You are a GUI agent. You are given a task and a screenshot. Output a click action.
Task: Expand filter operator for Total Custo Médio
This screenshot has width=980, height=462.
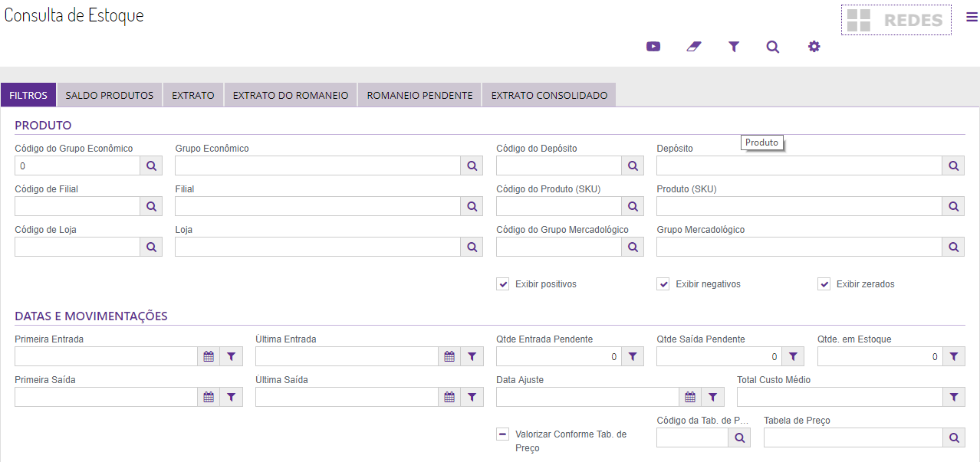pyautogui.click(x=953, y=397)
